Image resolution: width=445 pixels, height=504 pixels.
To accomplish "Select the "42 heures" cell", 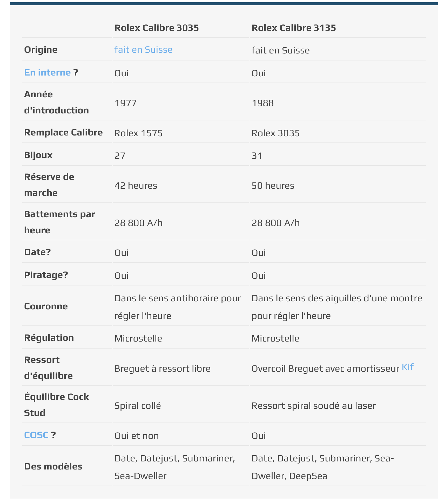I will coord(136,186).
